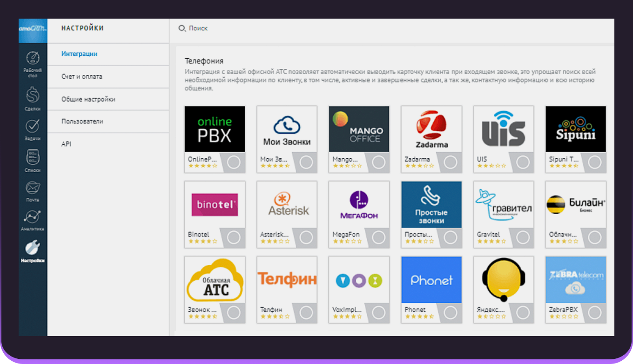633x364 pixels.
Task: Open the ZebraPBX Zebra telecom logo
Action: [576, 279]
